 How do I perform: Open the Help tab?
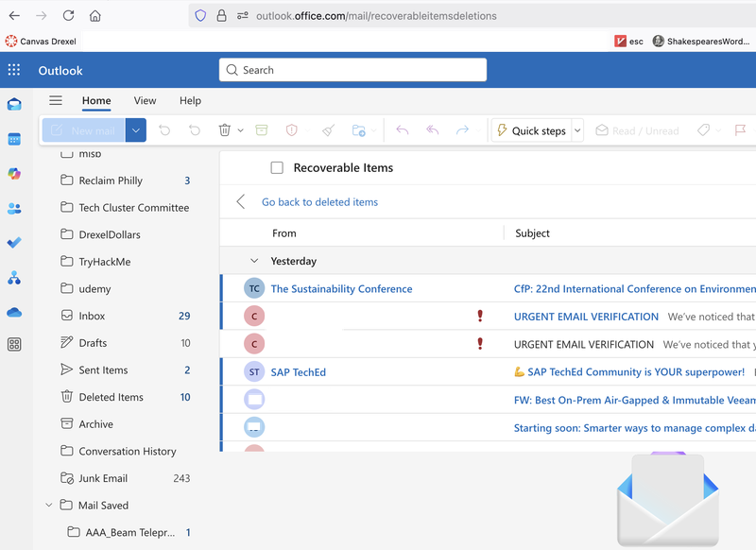point(190,101)
